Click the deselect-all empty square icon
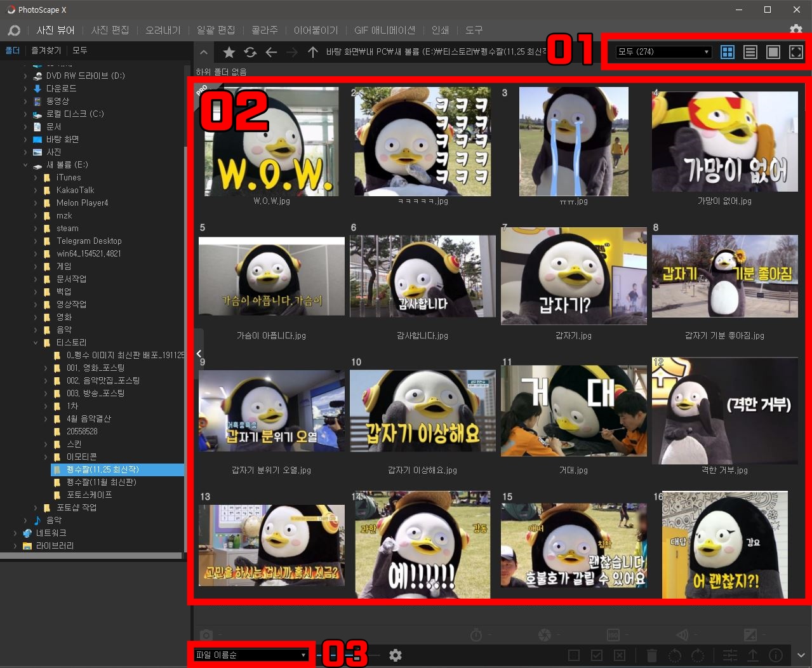 (x=574, y=655)
